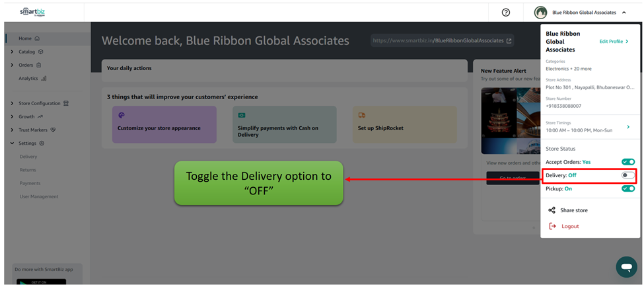The height and width of the screenshot is (285, 644).
Task: Click the Orders clipboard icon
Action: coord(38,65)
